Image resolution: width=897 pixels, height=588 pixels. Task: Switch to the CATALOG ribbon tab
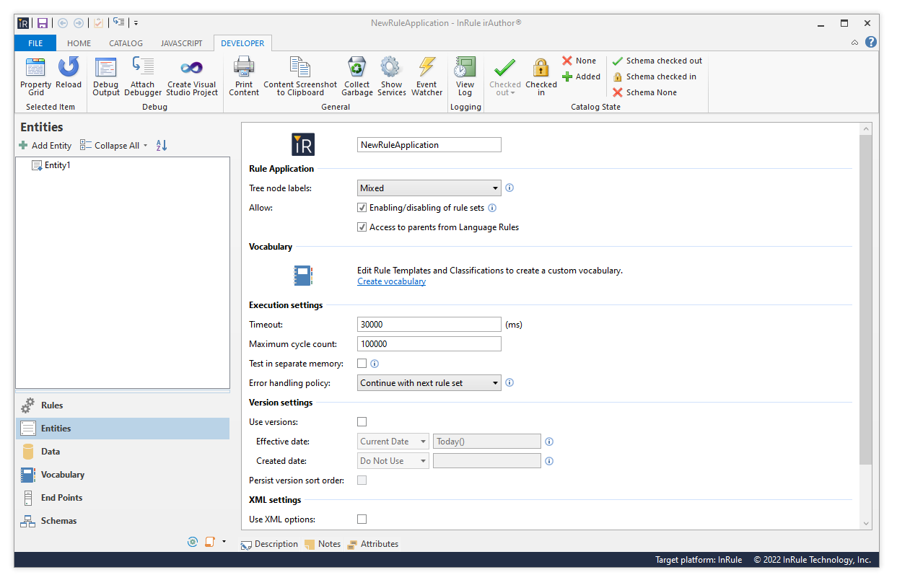tap(126, 43)
